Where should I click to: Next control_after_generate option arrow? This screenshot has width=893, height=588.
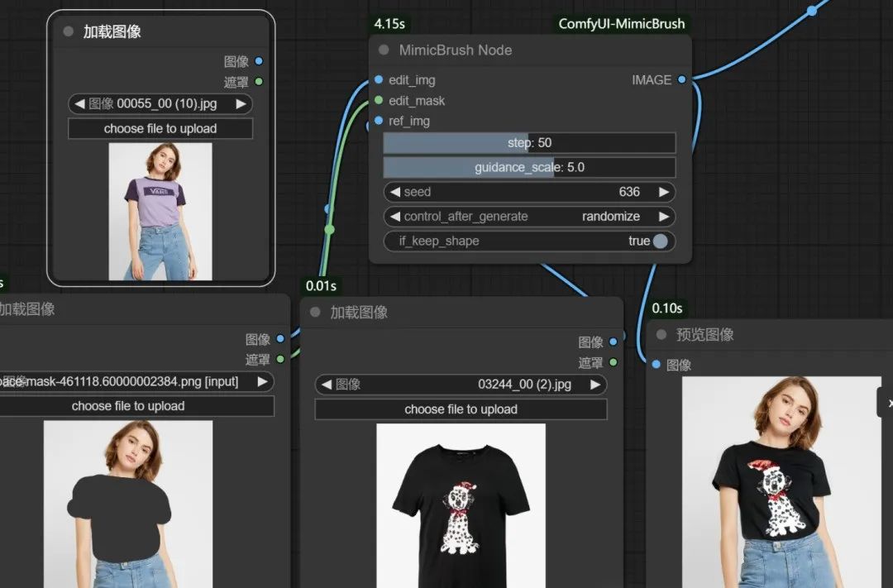click(663, 217)
